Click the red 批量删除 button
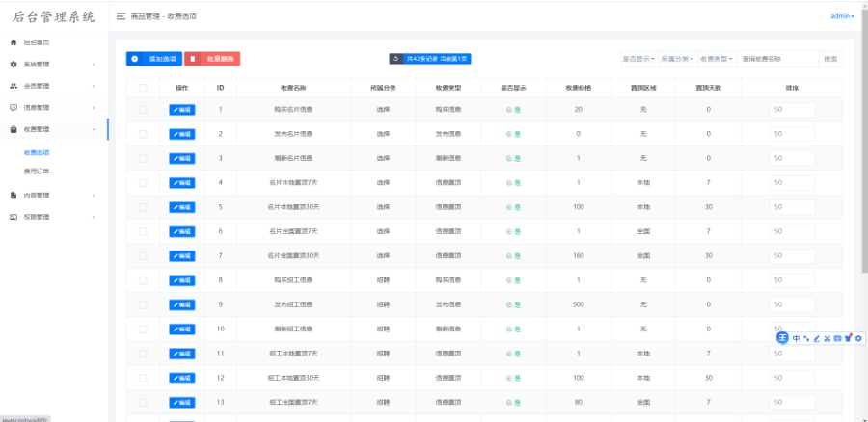The width and height of the screenshot is (868, 422). 212,59
